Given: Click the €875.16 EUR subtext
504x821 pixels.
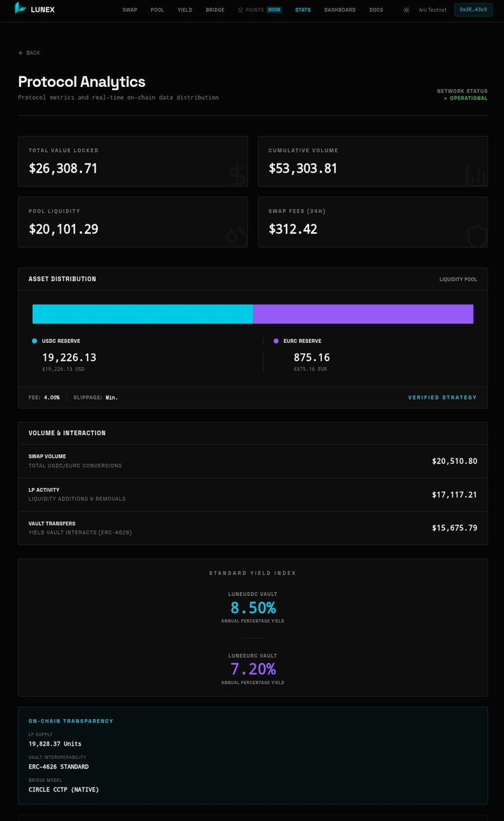Looking at the screenshot, I should pyautogui.click(x=310, y=369).
